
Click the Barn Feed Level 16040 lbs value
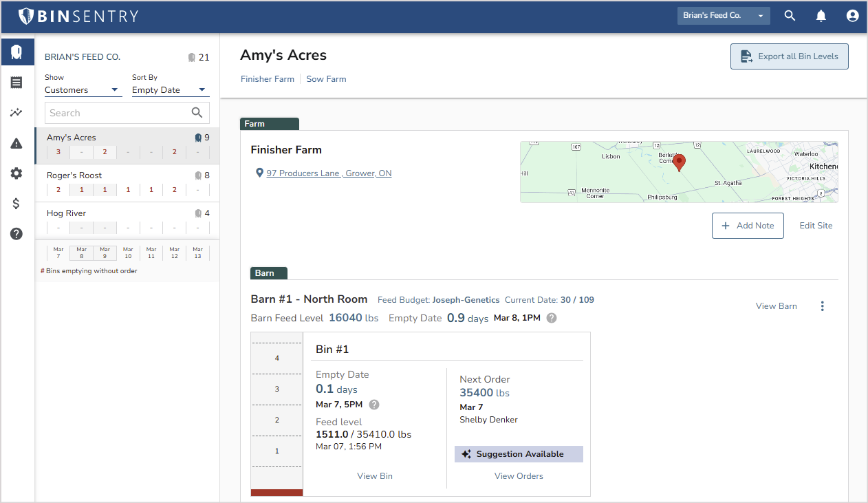click(x=354, y=318)
